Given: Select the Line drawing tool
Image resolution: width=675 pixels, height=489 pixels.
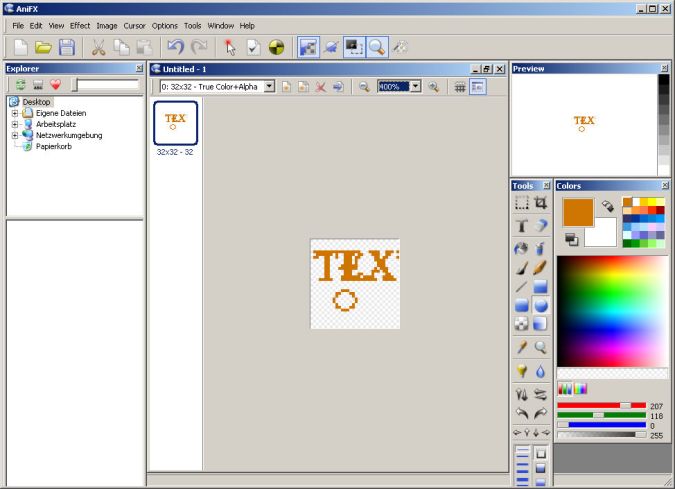Looking at the screenshot, I should (x=522, y=287).
